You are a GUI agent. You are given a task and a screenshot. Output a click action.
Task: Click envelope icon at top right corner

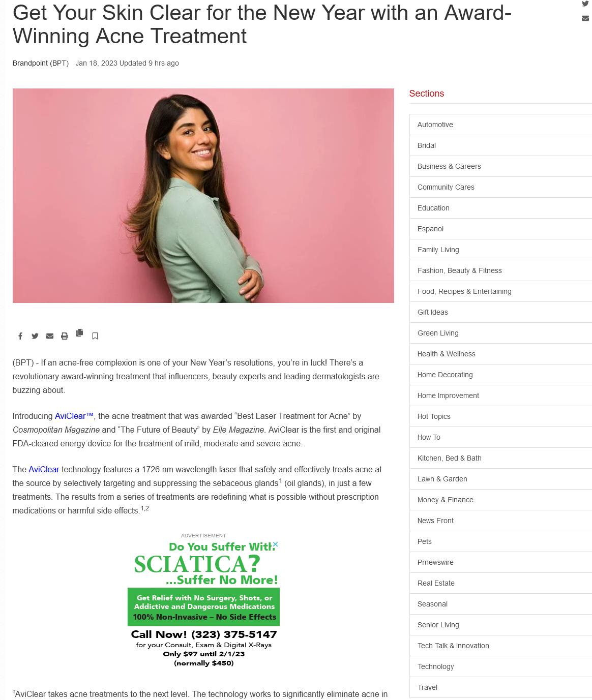coord(585,18)
